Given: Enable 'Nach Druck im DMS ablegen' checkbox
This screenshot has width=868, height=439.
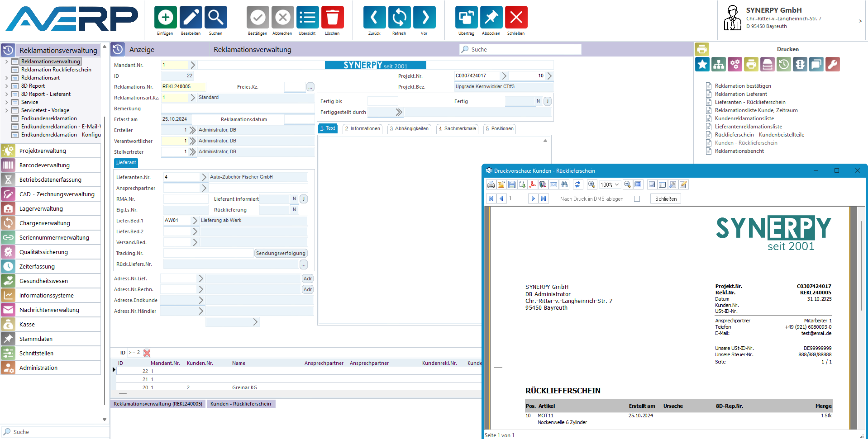Looking at the screenshot, I should (637, 198).
